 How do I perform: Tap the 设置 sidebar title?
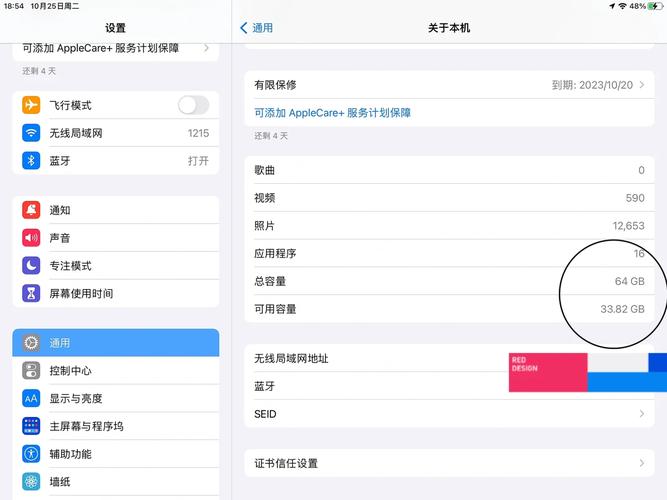tap(116, 28)
